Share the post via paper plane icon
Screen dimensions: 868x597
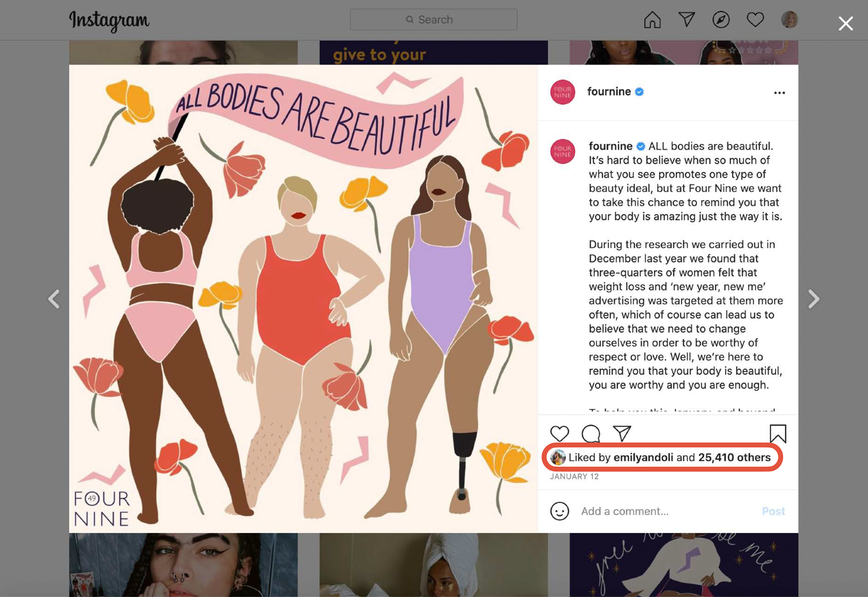[x=622, y=433]
